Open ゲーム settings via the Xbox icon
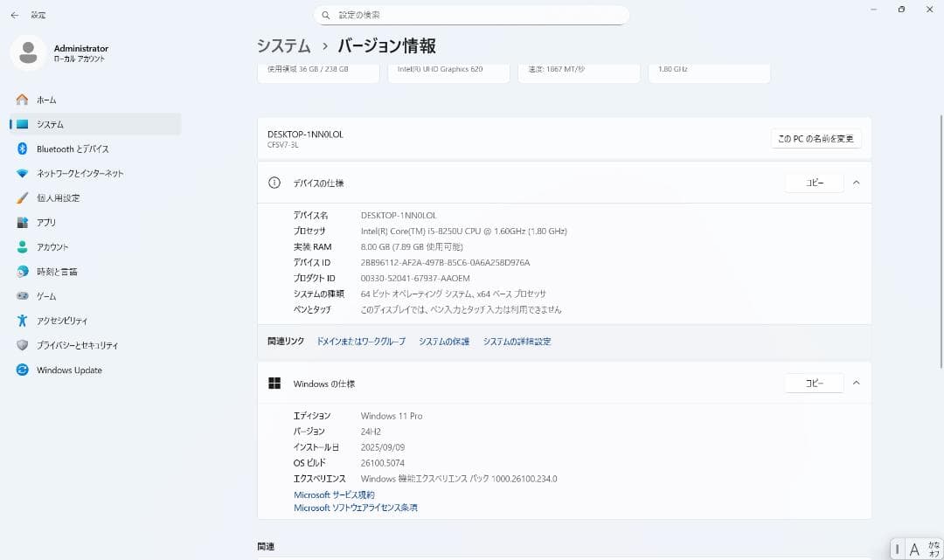Image resolution: width=944 pixels, height=560 pixels. [50, 295]
